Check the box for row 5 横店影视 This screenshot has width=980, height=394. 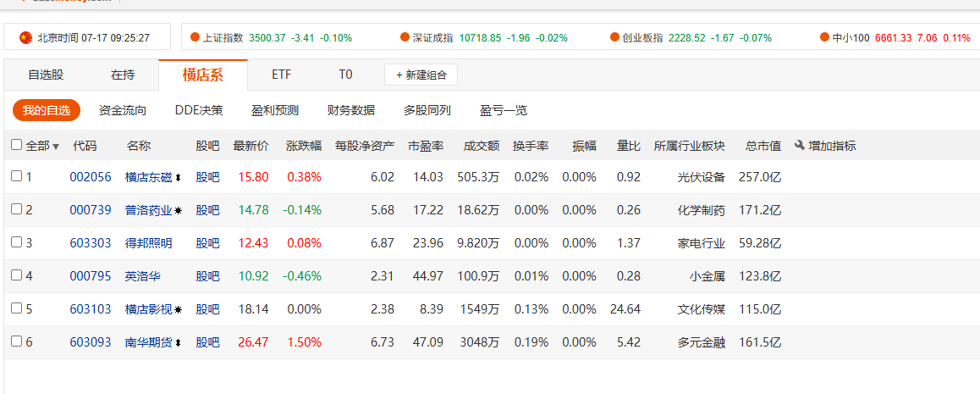17,308
